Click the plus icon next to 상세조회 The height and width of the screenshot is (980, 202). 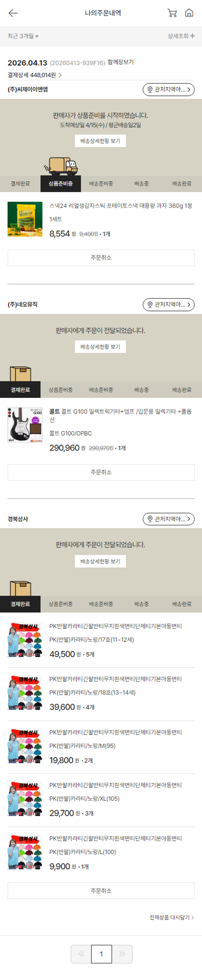(x=192, y=36)
